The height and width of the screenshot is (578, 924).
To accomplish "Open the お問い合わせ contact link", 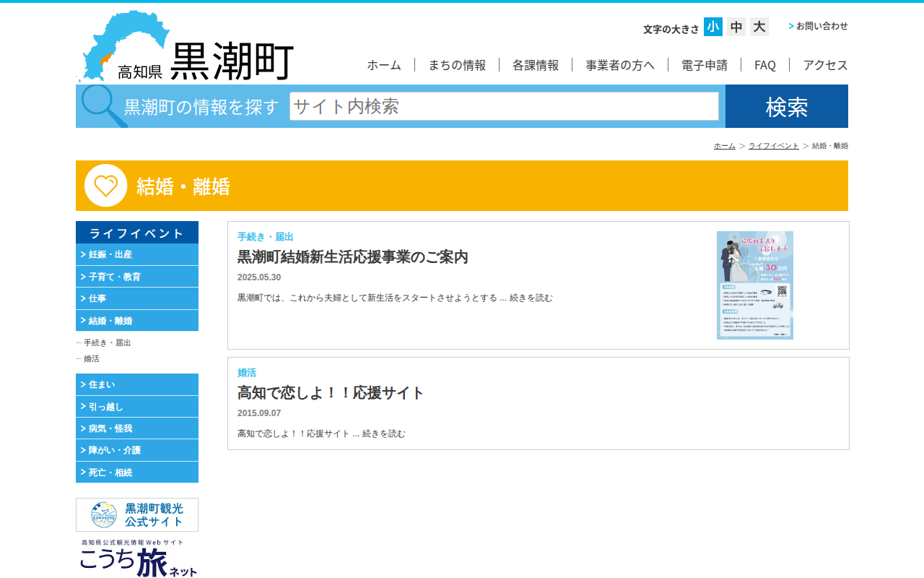I will click(819, 26).
